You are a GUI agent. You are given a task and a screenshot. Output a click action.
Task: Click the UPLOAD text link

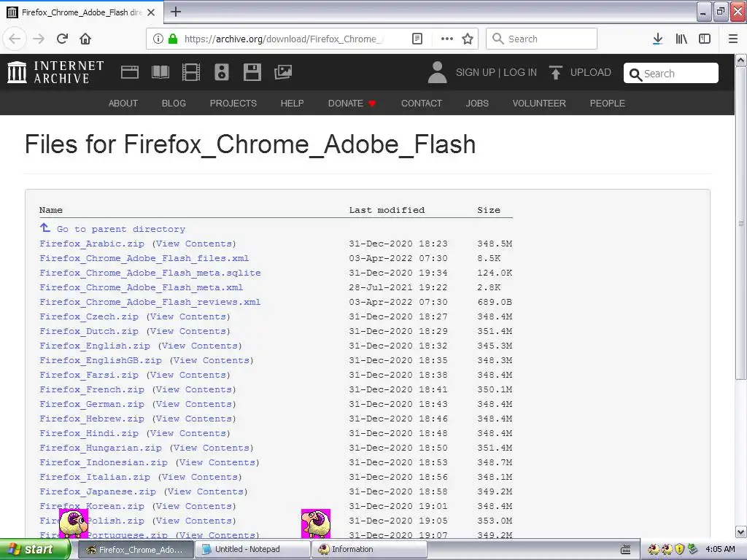[591, 72]
